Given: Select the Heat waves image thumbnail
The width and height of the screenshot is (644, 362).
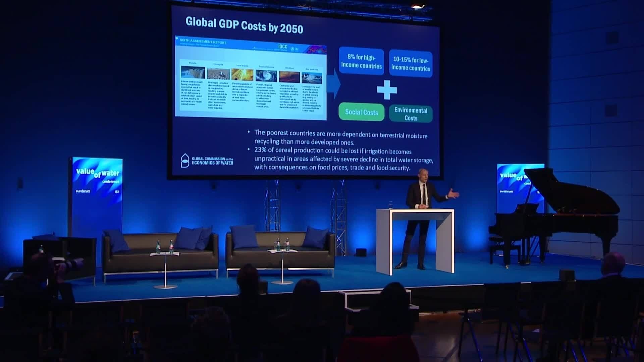Looking at the screenshot, I should [242, 75].
